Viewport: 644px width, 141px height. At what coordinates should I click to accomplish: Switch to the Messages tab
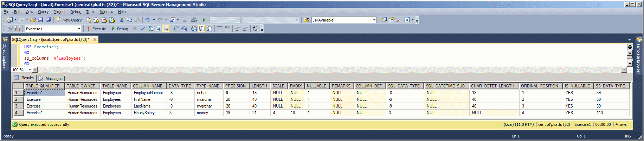tap(51, 78)
